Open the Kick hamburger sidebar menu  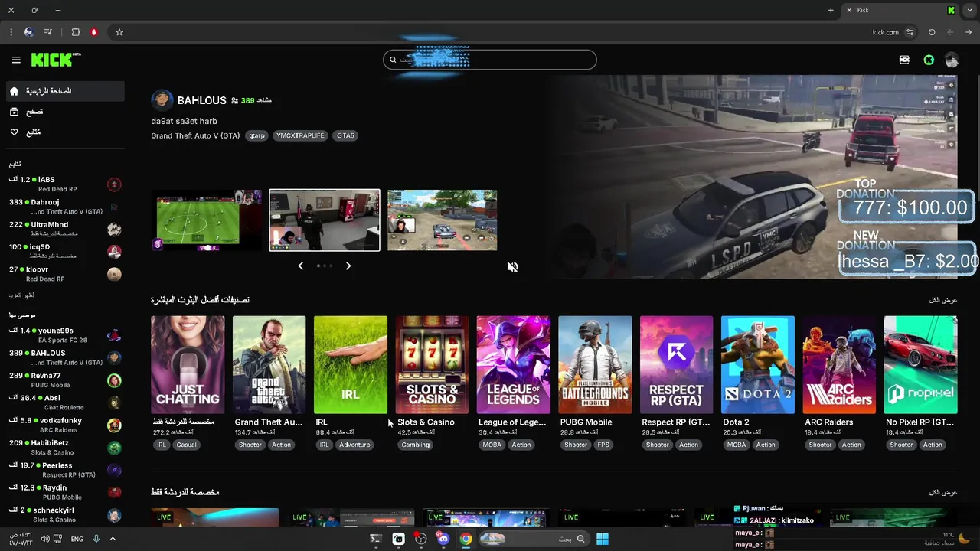coord(16,60)
